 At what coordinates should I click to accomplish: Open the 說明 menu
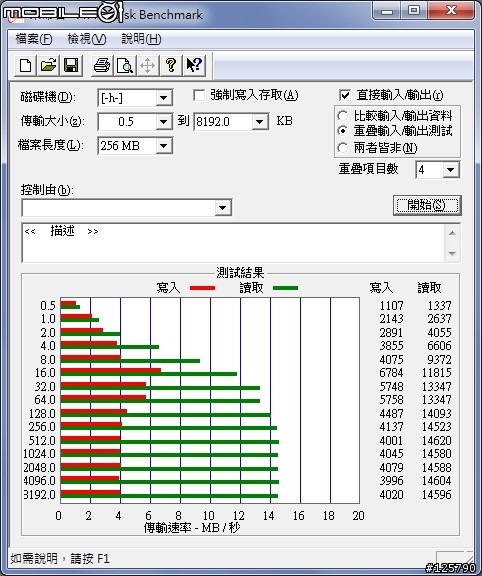click(141, 39)
